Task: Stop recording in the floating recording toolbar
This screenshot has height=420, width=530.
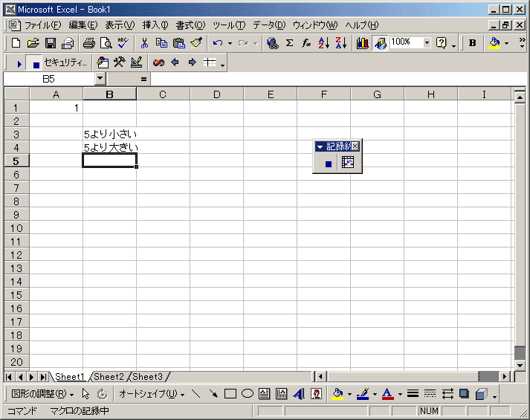Action: tap(329, 164)
